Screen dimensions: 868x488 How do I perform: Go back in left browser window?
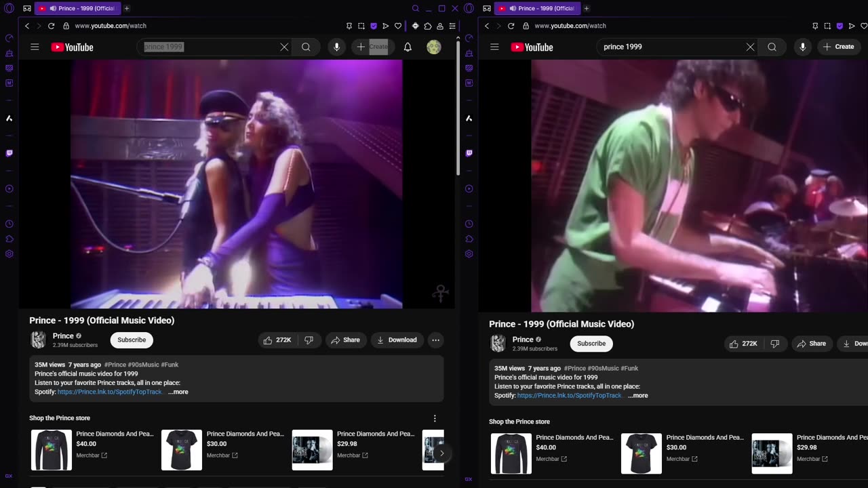(27, 26)
